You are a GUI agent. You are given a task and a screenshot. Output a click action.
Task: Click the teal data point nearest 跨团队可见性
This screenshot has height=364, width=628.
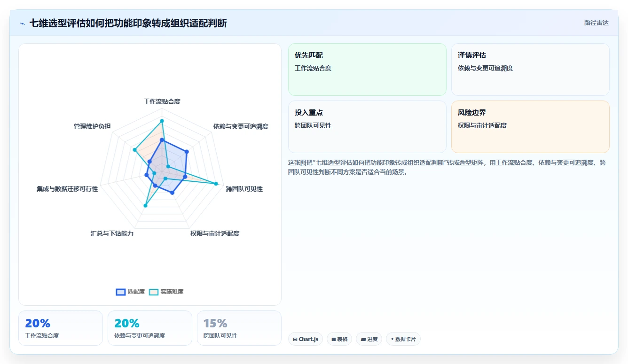click(216, 184)
